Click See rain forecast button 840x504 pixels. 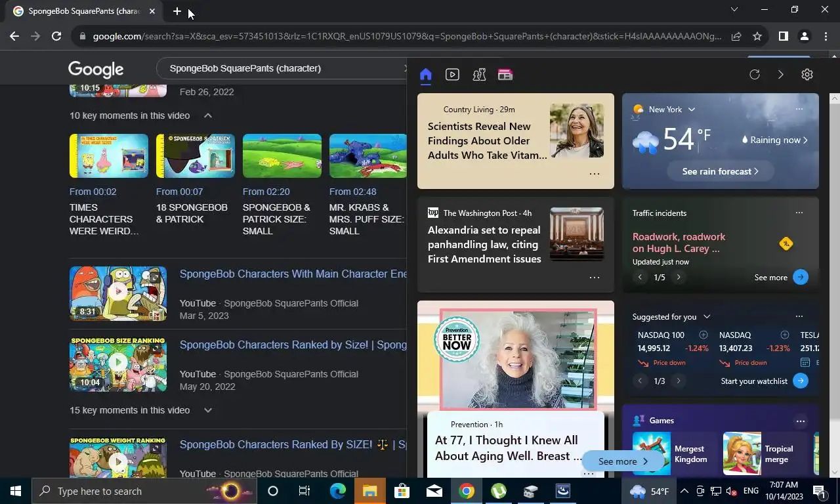click(720, 171)
